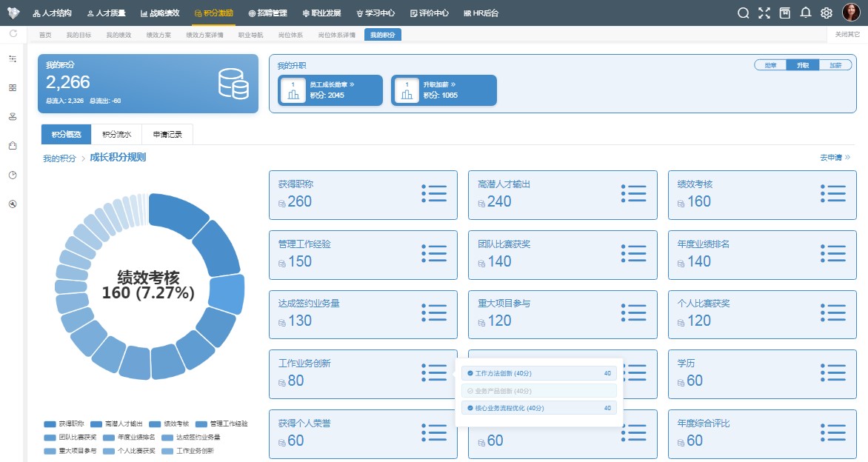Open list icon on 绩效考核 card
Viewport: 868px width, 462px height.
[x=833, y=194]
